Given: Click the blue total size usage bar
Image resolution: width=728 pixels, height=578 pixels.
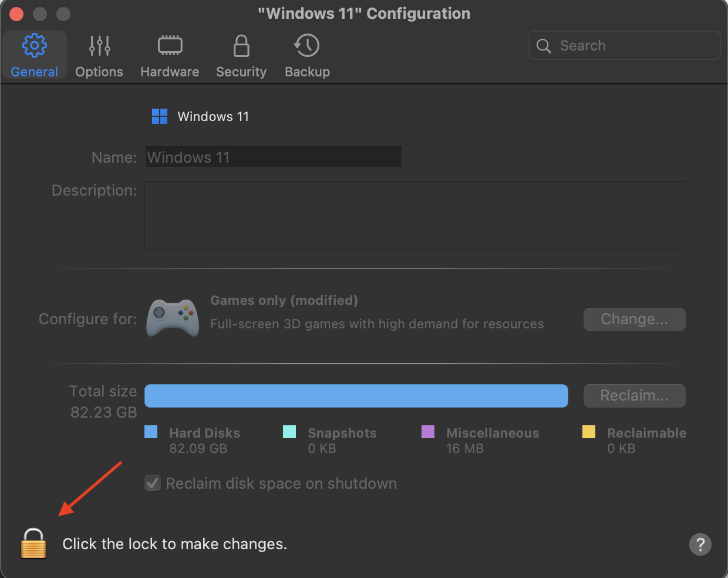Looking at the screenshot, I should pyautogui.click(x=356, y=396).
